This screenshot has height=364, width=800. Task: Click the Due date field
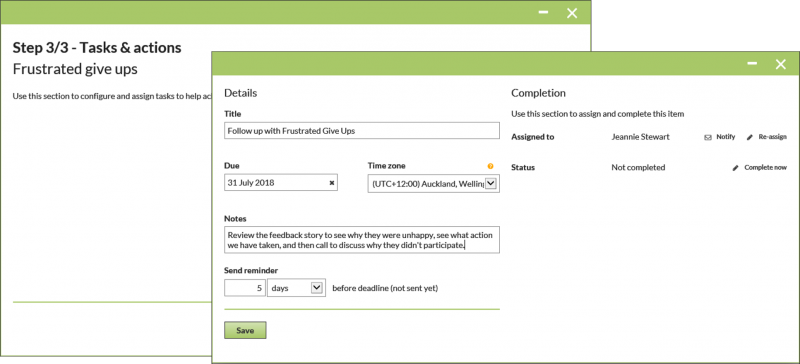(x=281, y=183)
